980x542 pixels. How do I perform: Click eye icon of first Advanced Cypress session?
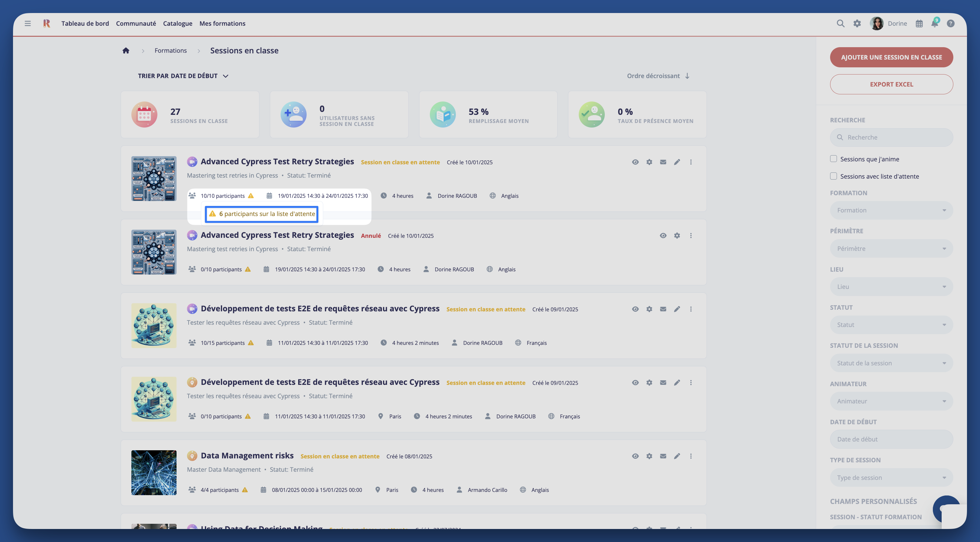pyautogui.click(x=635, y=162)
